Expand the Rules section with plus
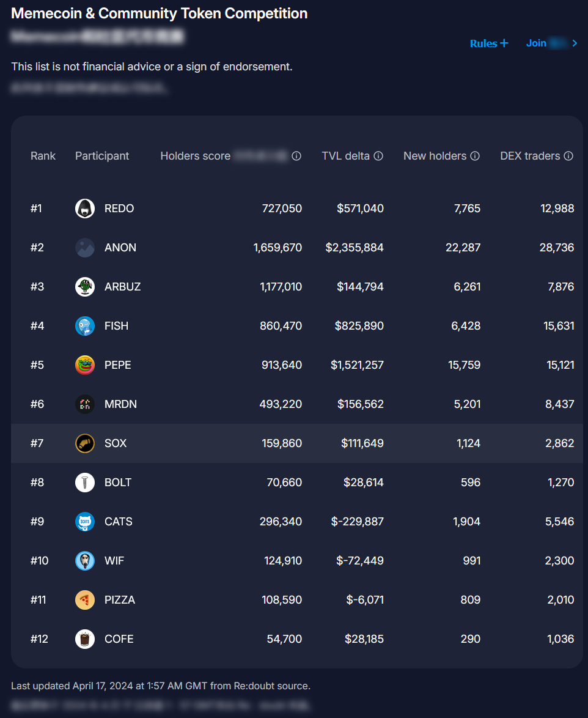The width and height of the screenshot is (588, 718). [489, 43]
